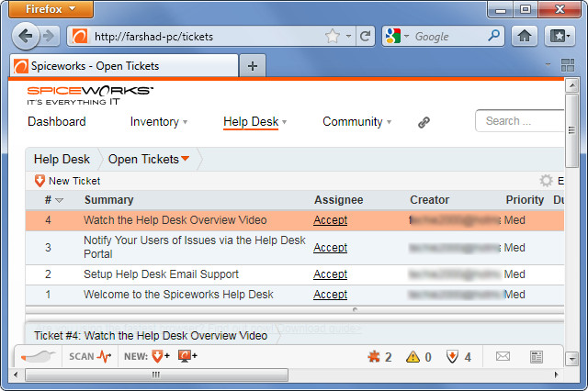Click the envelope mail icon
Viewport: 588px width, 391px height.
point(503,356)
